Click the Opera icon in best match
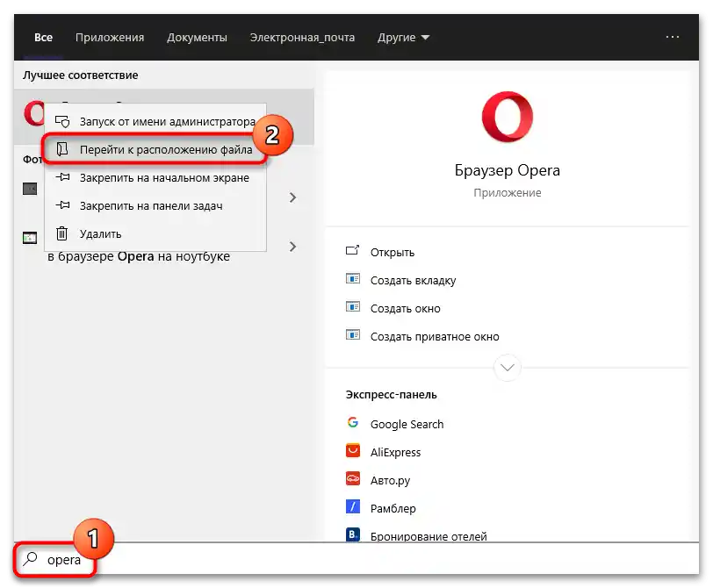Image resolution: width=713 pixels, height=588 pixels. pos(34,113)
